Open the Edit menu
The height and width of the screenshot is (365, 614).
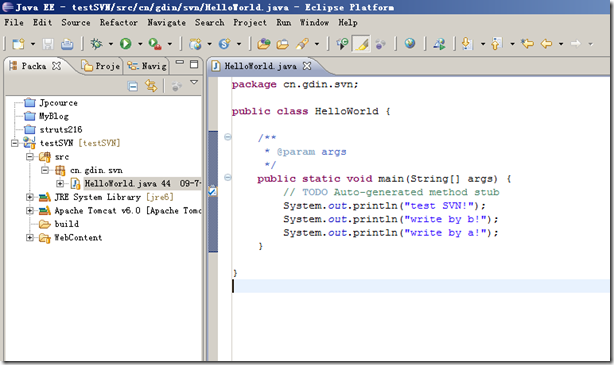click(x=42, y=23)
